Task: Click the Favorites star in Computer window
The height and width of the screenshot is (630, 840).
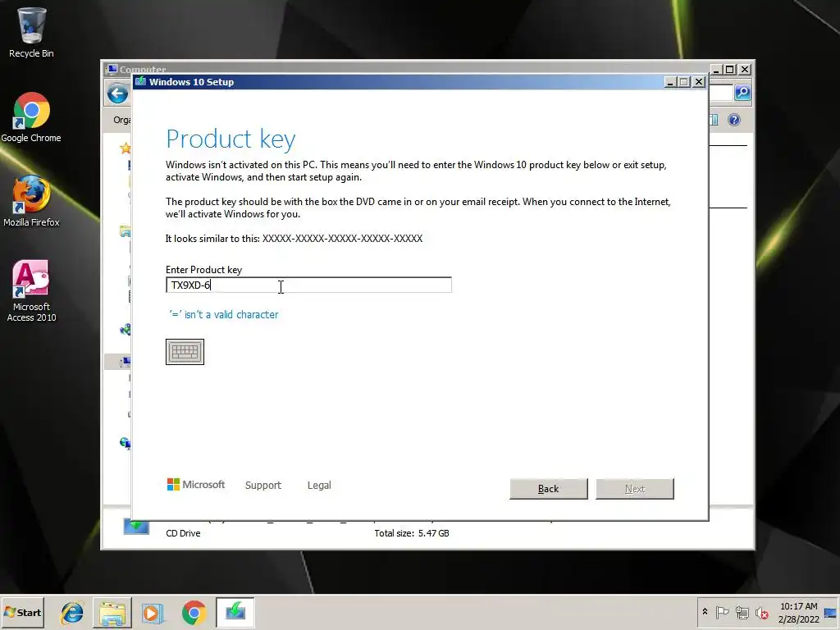Action: click(126, 148)
